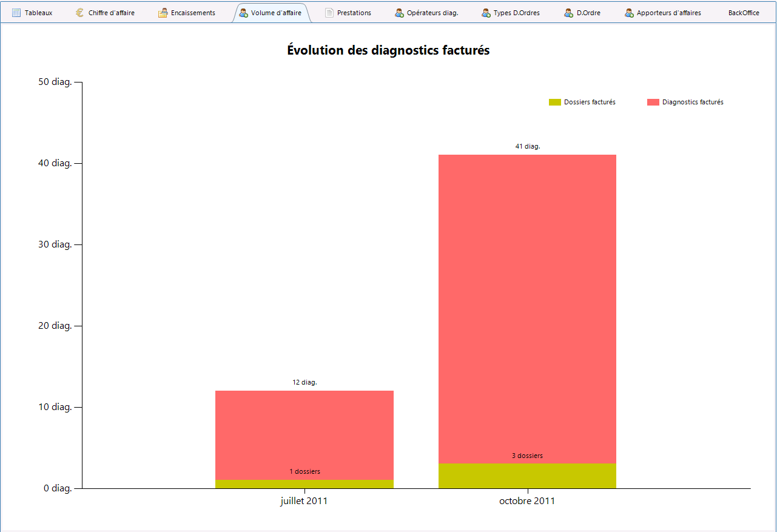The height and width of the screenshot is (532, 777).
Task: Click the yellow octobre 2011 dossiers segment
Action: click(527, 476)
